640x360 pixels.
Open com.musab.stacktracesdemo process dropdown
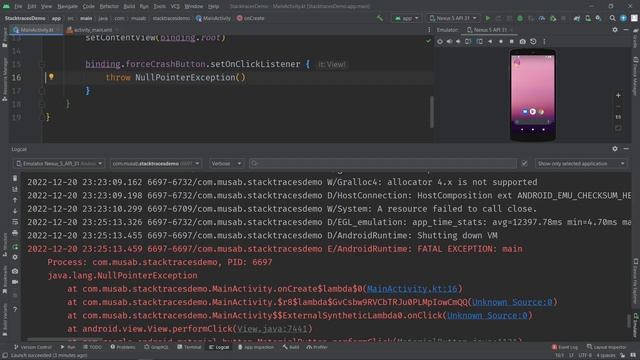pos(156,164)
